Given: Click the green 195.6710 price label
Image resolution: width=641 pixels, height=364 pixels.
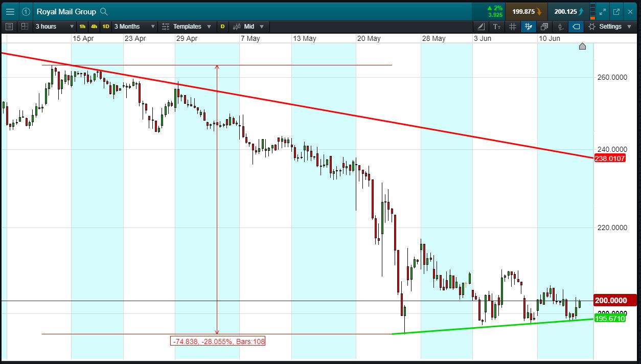Looking at the screenshot, I should click(610, 318).
